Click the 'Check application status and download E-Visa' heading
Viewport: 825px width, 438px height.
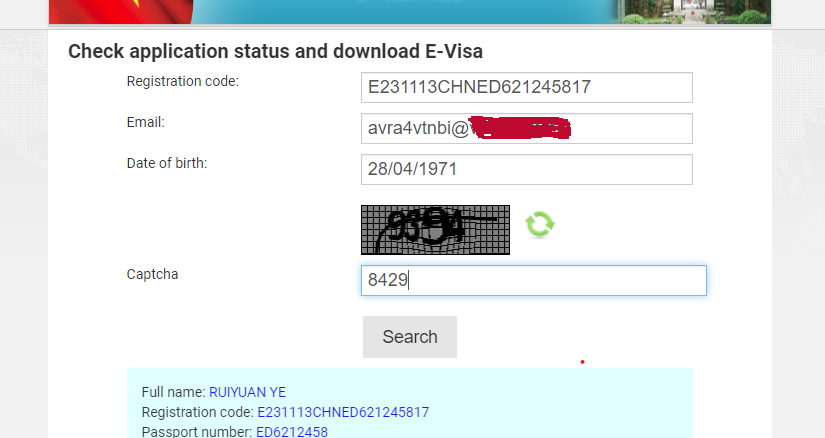(x=275, y=52)
